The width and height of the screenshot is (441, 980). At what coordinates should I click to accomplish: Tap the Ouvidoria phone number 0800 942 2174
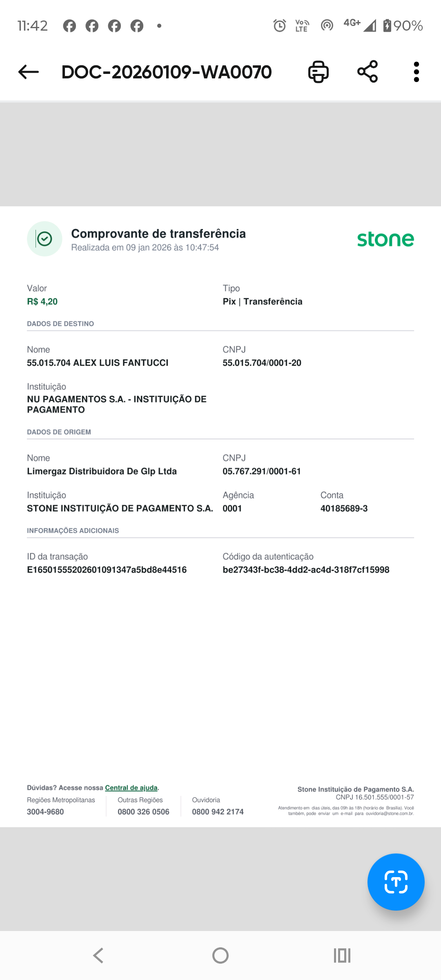coord(218,812)
